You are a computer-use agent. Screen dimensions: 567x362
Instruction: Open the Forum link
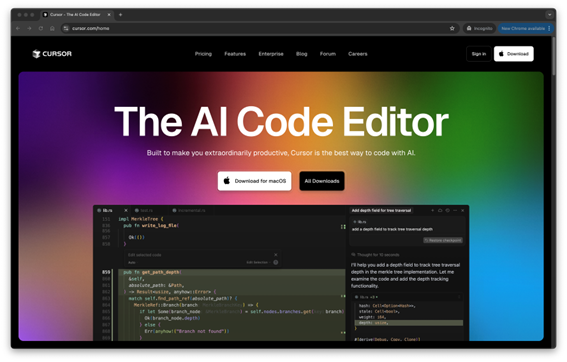pyautogui.click(x=328, y=54)
